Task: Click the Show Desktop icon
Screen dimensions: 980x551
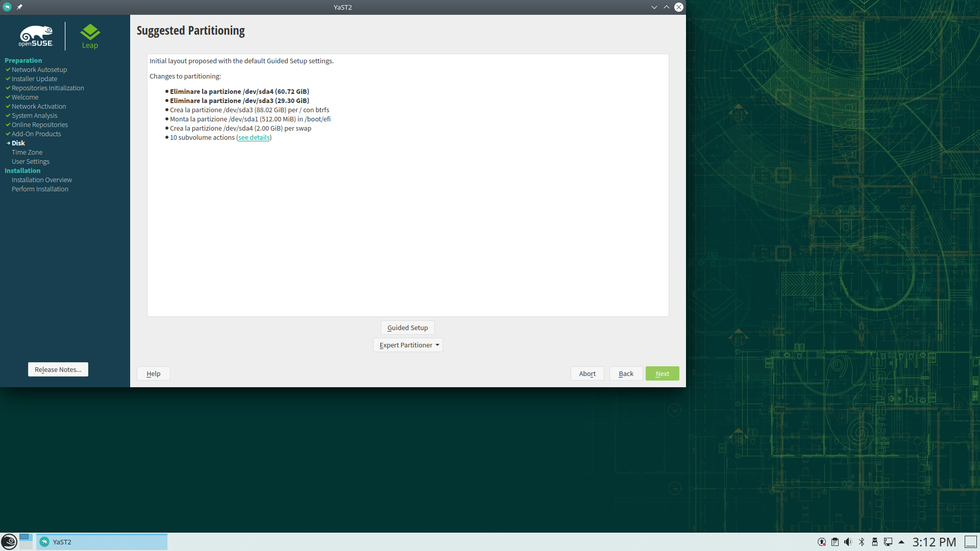Action: click(970, 542)
